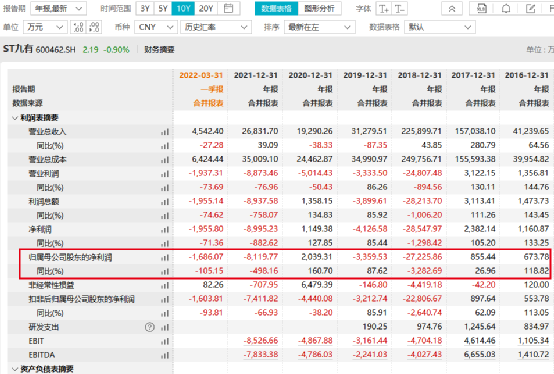Select the 5Y time range
Viewport: 554px width, 374px height.
point(163,8)
